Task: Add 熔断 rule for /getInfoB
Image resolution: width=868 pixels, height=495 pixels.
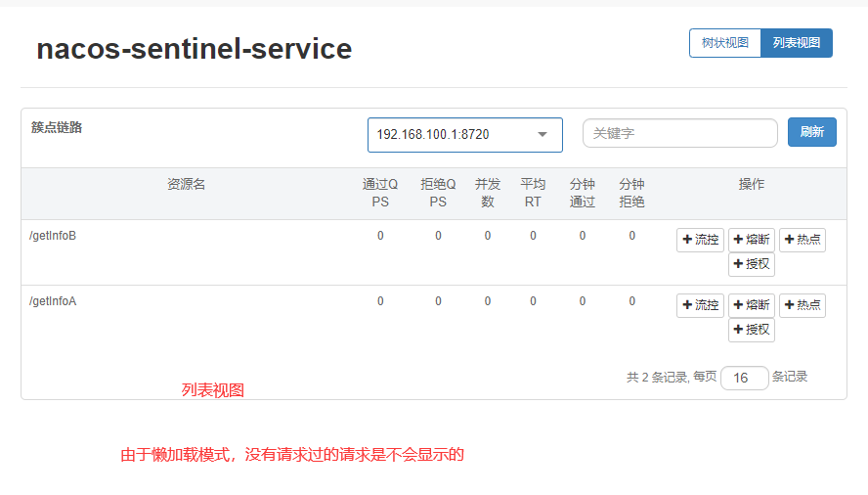Action: [x=752, y=240]
